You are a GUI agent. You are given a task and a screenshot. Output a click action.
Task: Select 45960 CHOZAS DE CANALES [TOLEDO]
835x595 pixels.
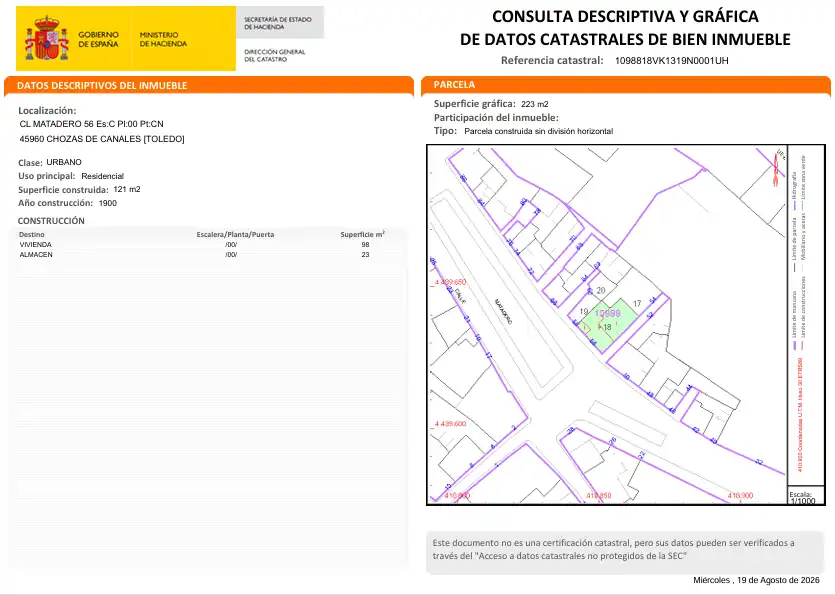102,139
